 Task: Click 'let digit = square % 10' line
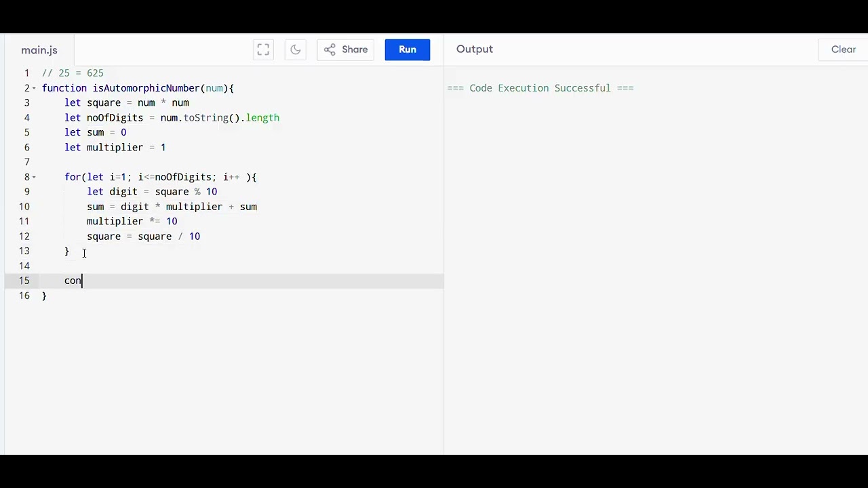pyautogui.click(x=152, y=192)
